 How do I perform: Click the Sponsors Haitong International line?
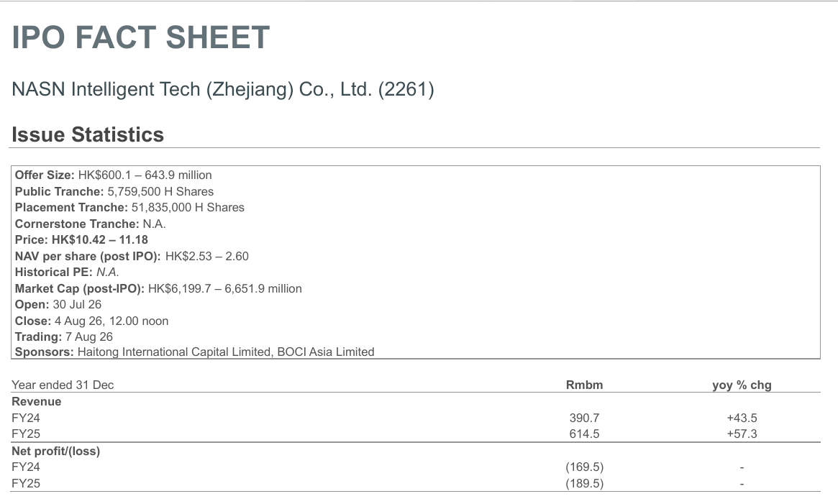point(194,352)
